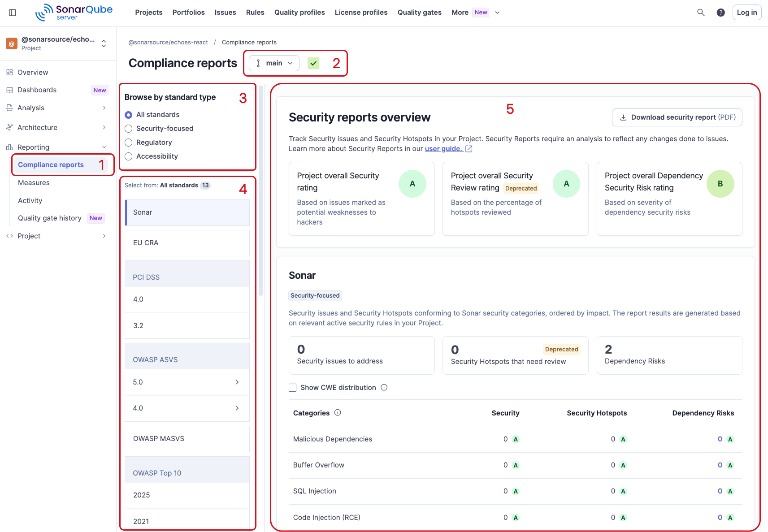
Task: Click the Overview grid icon
Action: tap(9, 72)
